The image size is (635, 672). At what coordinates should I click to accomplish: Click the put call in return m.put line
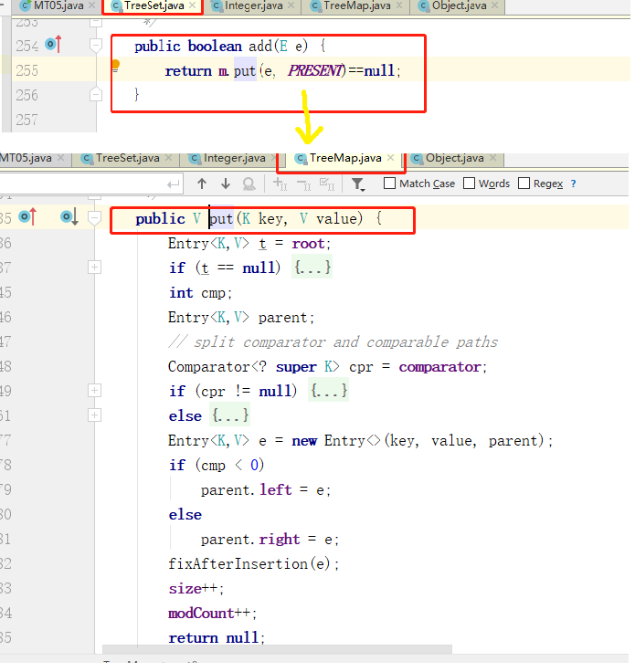245,70
